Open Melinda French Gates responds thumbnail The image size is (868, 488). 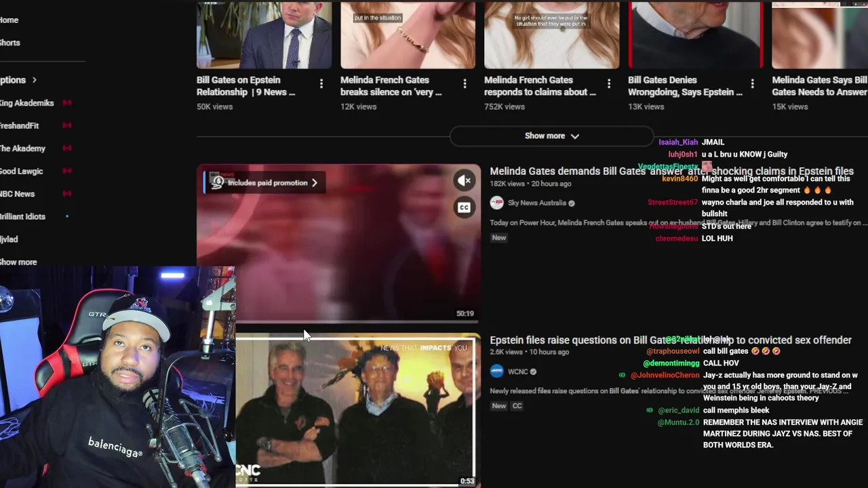point(551,34)
